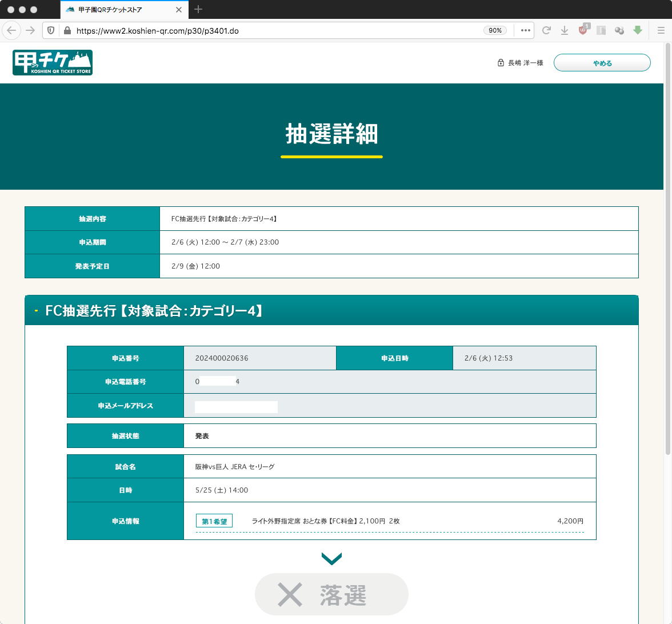Click the 落選 result badge
The image size is (672, 624).
click(331, 594)
